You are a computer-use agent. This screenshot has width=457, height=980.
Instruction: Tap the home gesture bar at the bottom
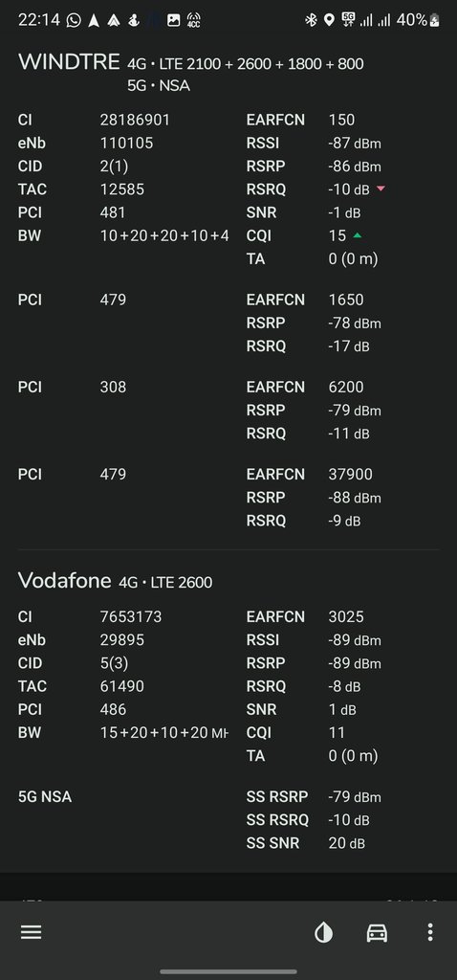[228, 972]
